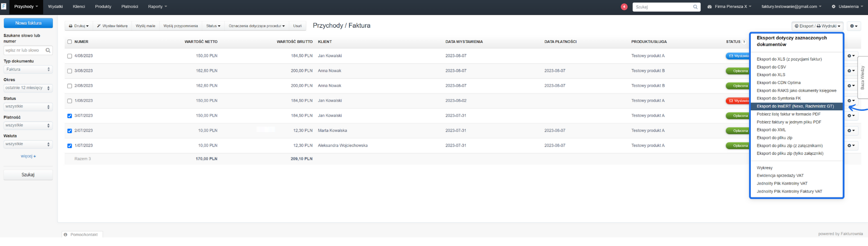Open the Waluta currency dropdown
Screen dimensions: 868x246
click(x=28, y=144)
